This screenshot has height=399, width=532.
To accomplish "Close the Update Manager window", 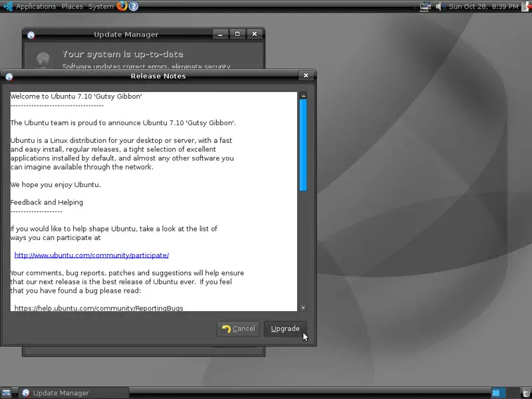I will click(255, 34).
